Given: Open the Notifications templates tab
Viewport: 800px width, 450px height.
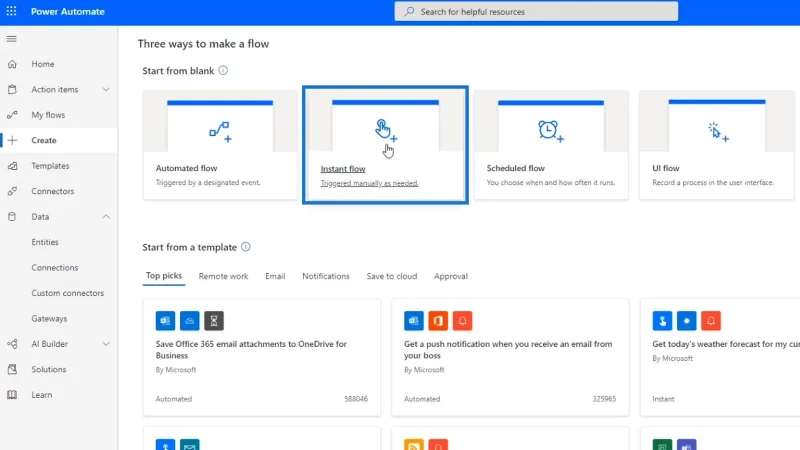Looking at the screenshot, I should (326, 276).
